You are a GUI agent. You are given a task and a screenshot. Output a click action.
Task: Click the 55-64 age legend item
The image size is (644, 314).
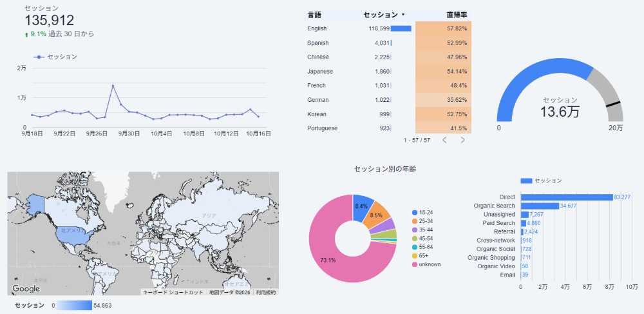pyautogui.click(x=422, y=247)
